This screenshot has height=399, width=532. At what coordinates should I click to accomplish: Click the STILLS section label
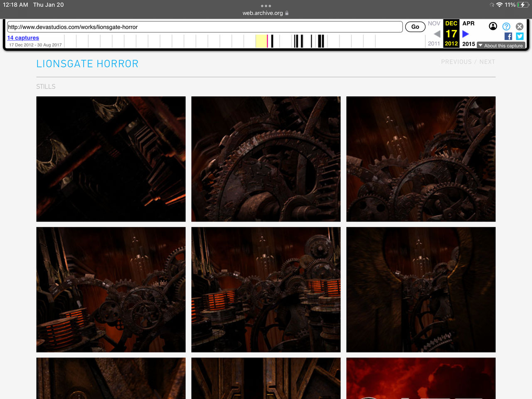pyautogui.click(x=46, y=86)
